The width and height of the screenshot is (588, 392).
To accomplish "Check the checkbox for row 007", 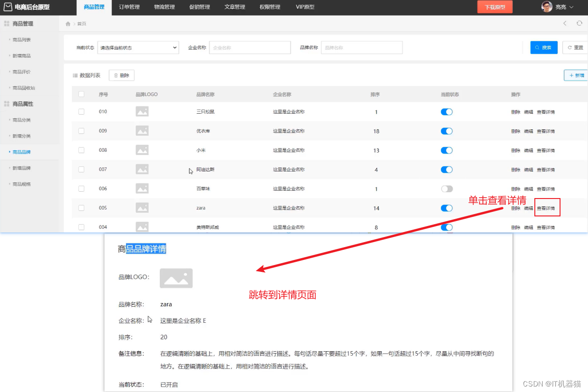I will pos(82,169).
